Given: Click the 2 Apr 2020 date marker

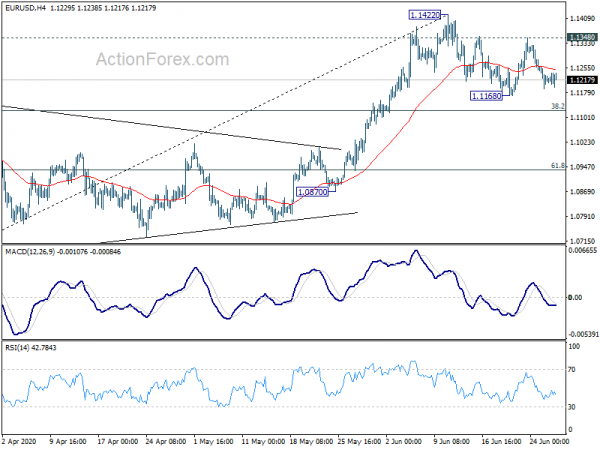Looking at the screenshot, I should coord(19,441).
